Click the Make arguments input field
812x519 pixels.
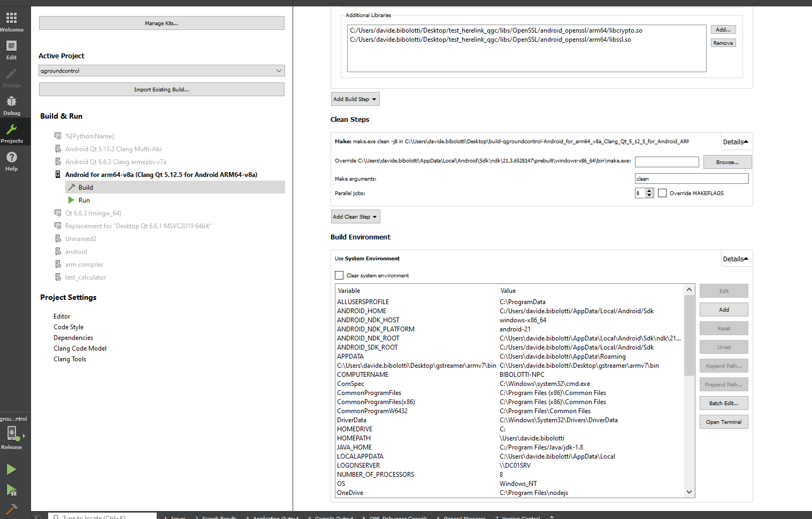pyautogui.click(x=691, y=179)
